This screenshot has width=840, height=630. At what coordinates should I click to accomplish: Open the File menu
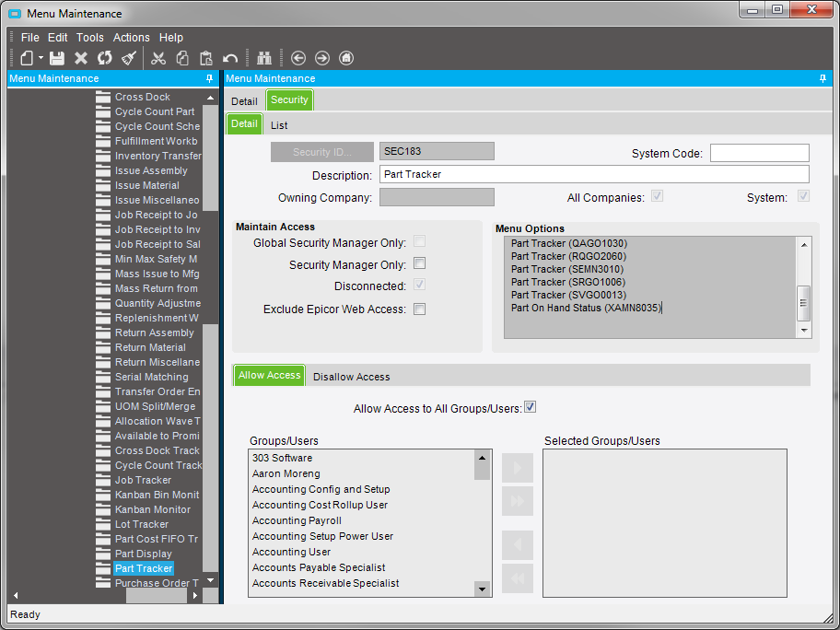click(x=30, y=38)
